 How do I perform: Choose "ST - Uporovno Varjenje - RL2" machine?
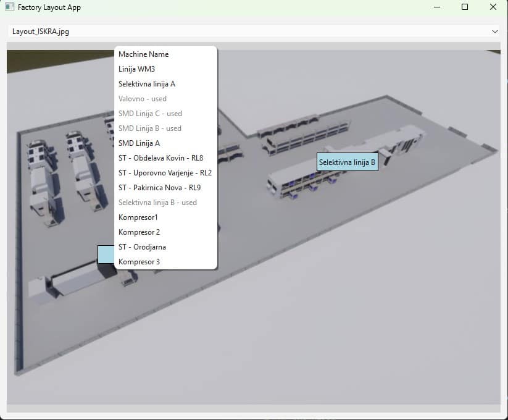[165, 172]
